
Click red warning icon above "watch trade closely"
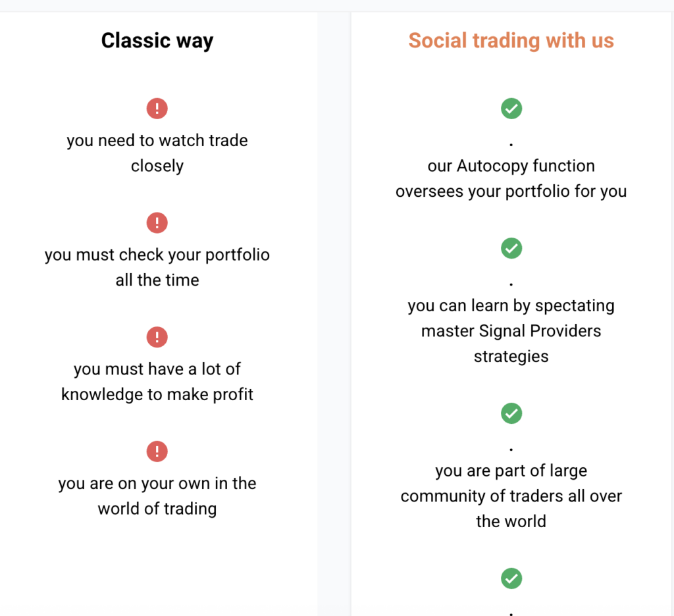[x=157, y=108]
